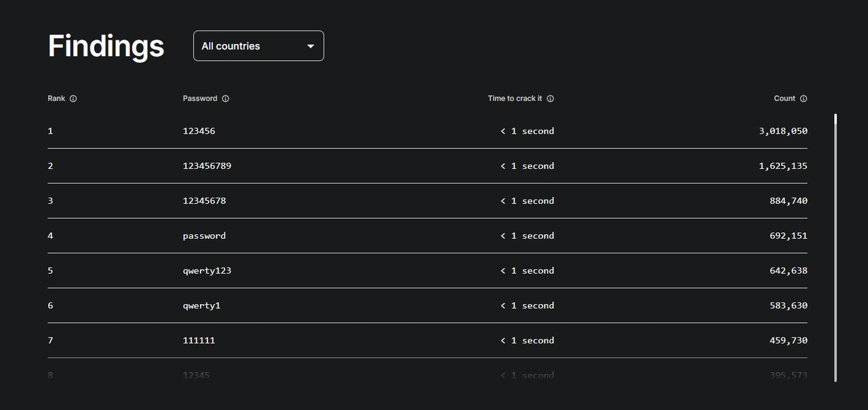The height and width of the screenshot is (410, 868).
Task: Click the Time to crack it header
Action: (515, 98)
